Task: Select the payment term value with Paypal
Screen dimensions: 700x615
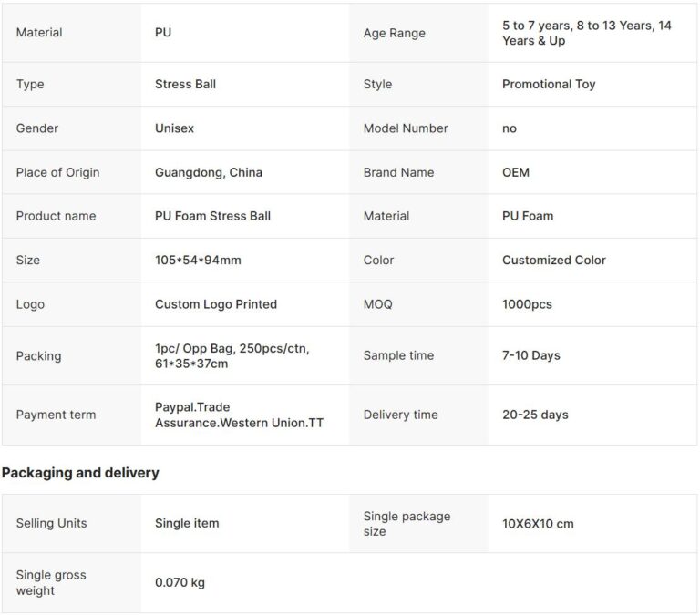Action: (x=239, y=415)
